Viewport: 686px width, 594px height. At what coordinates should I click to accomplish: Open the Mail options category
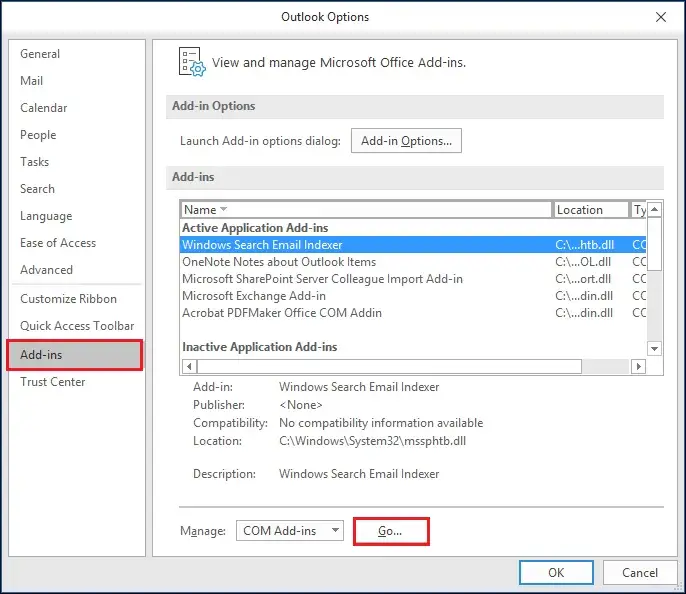point(32,81)
